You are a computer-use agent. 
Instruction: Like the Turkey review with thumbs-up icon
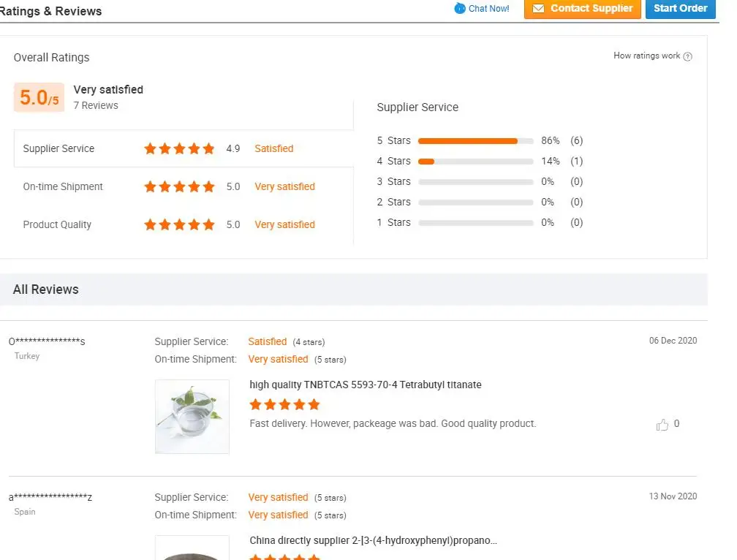coord(662,425)
